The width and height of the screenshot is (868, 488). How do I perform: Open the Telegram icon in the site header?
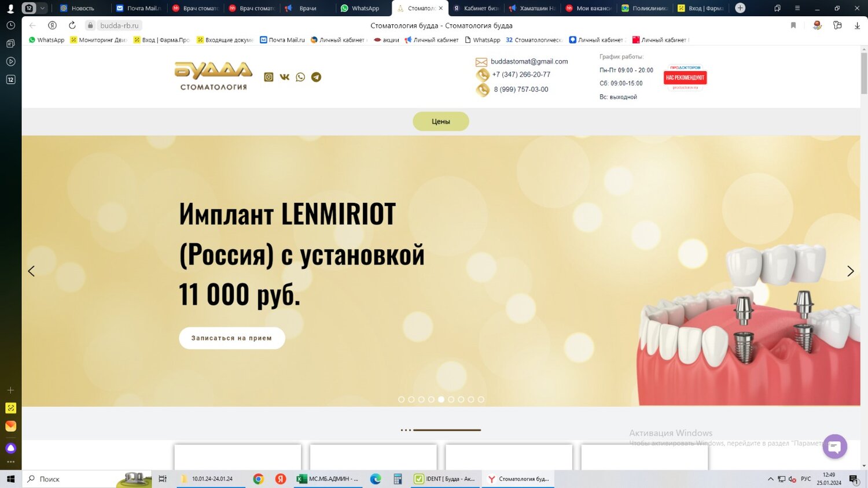(316, 77)
